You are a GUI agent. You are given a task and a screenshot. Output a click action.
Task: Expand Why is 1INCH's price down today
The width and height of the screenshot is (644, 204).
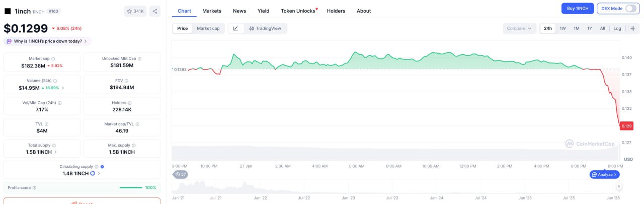coord(47,41)
